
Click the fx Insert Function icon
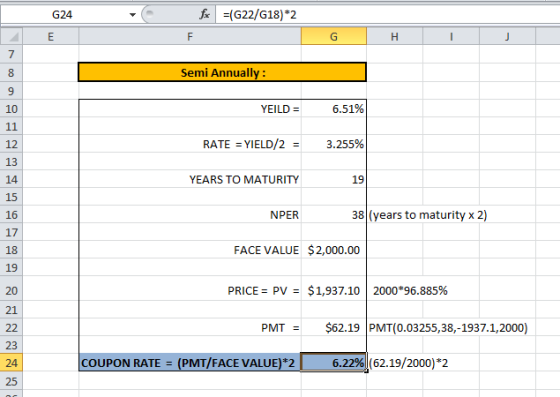coord(204,15)
